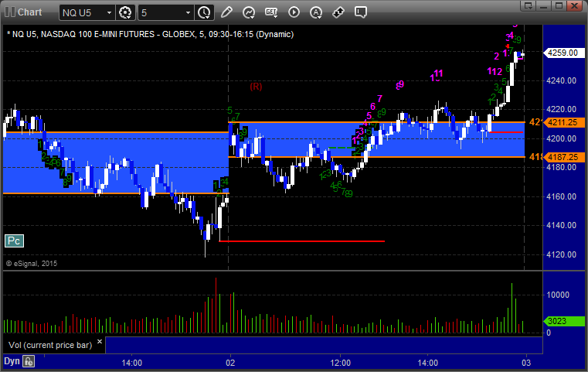Click the dark red (R) marker on chart
588x372 pixels.
coord(256,87)
